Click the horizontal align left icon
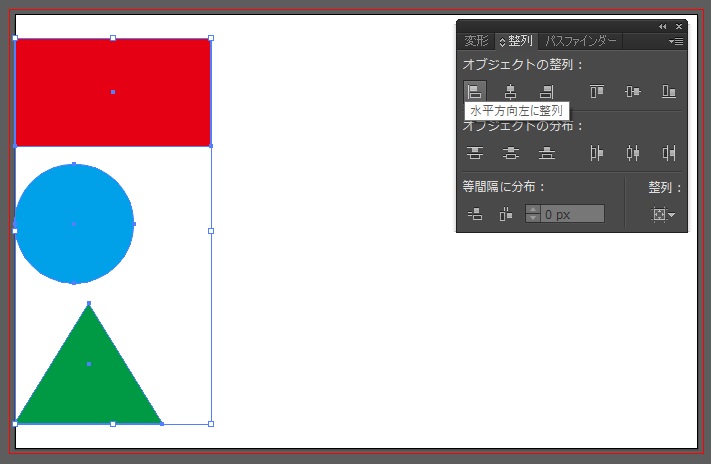This screenshot has width=711, height=464. click(475, 91)
